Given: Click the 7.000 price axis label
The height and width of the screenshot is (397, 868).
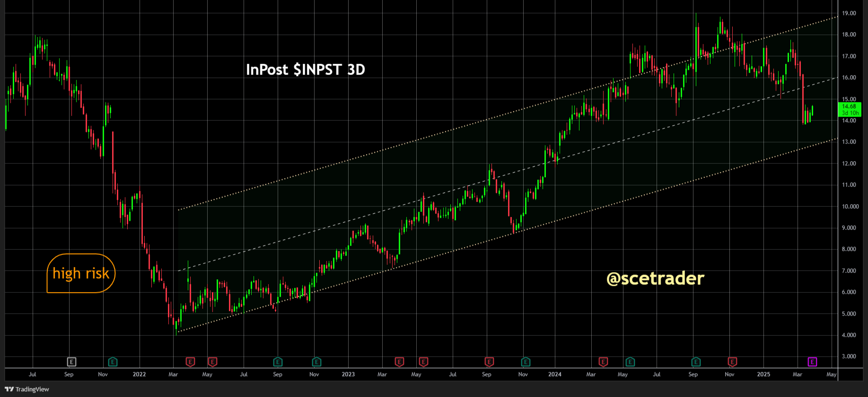Looking at the screenshot, I should point(849,271).
